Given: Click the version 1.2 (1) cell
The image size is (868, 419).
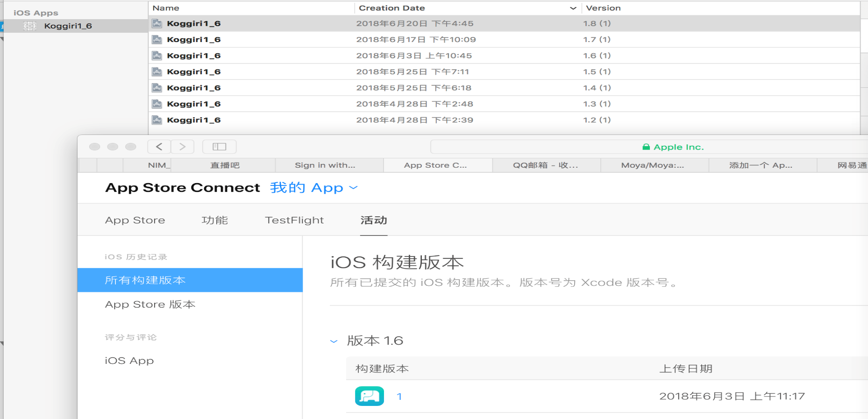Looking at the screenshot, I should (597, 120).
